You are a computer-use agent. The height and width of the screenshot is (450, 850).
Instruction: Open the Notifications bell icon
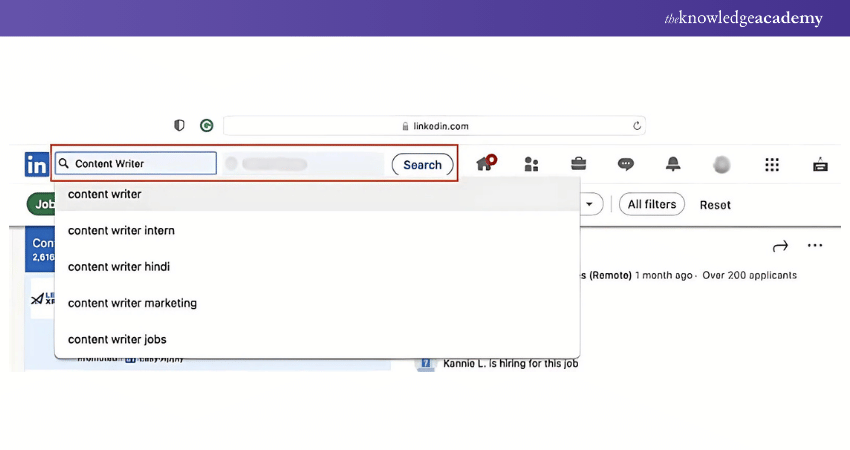[673, 164]
